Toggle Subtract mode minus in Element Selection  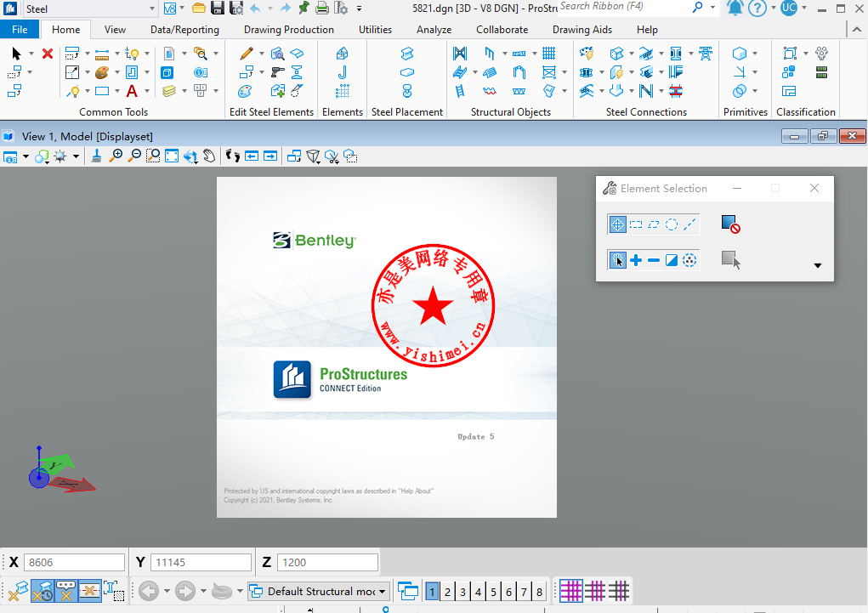pyautogui.click(x=654, y=259)
